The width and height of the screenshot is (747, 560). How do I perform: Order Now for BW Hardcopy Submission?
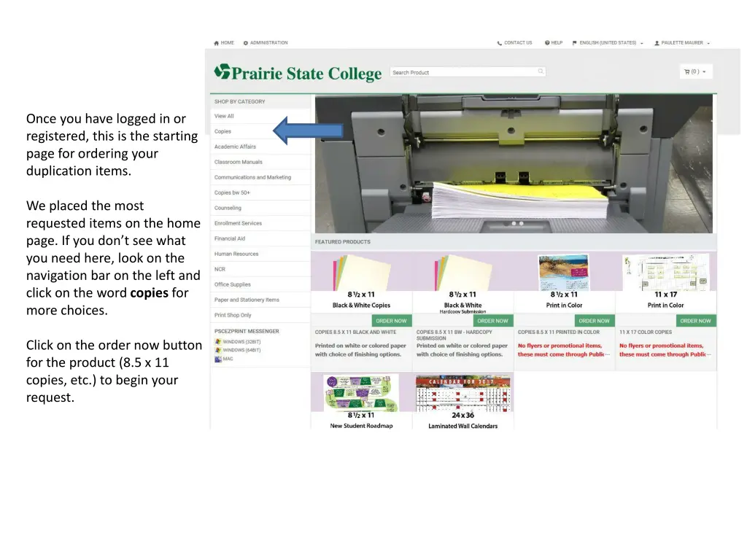492,321
